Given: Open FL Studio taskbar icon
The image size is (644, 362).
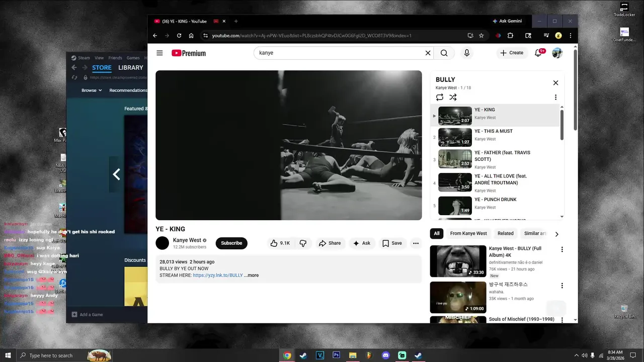Looking at the screenshot, I should click(x=369, y=355).
